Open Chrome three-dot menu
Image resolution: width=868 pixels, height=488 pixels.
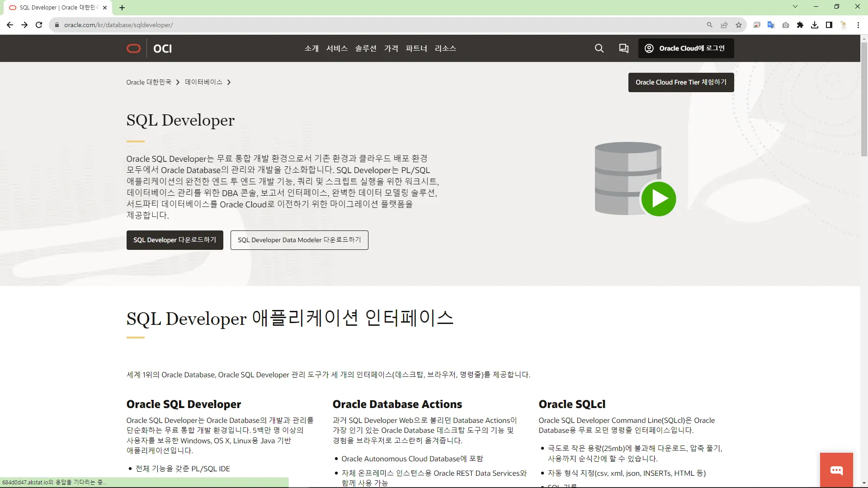pos(858,25)
